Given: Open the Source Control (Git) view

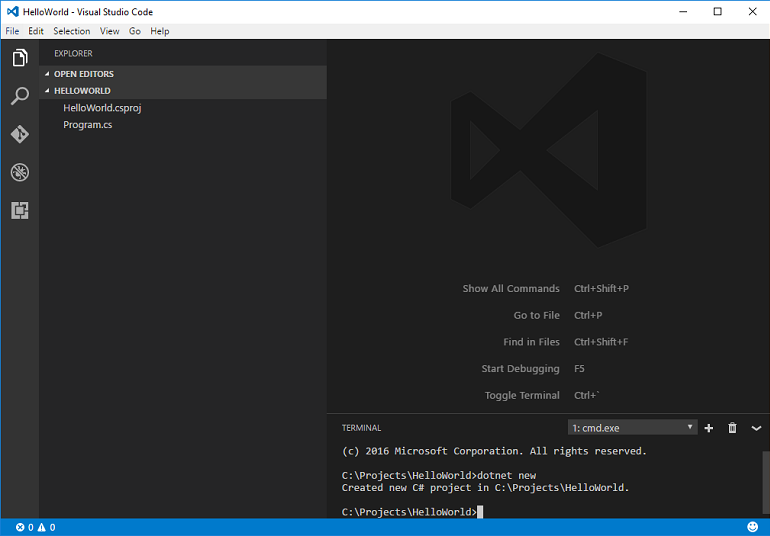Looking at the screenshot, I should tap(20, 134).
